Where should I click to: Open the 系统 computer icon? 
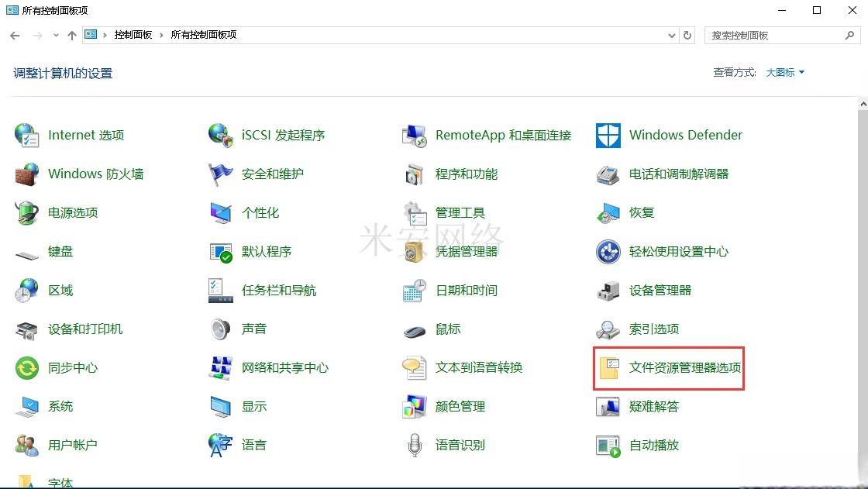point(26,407)
